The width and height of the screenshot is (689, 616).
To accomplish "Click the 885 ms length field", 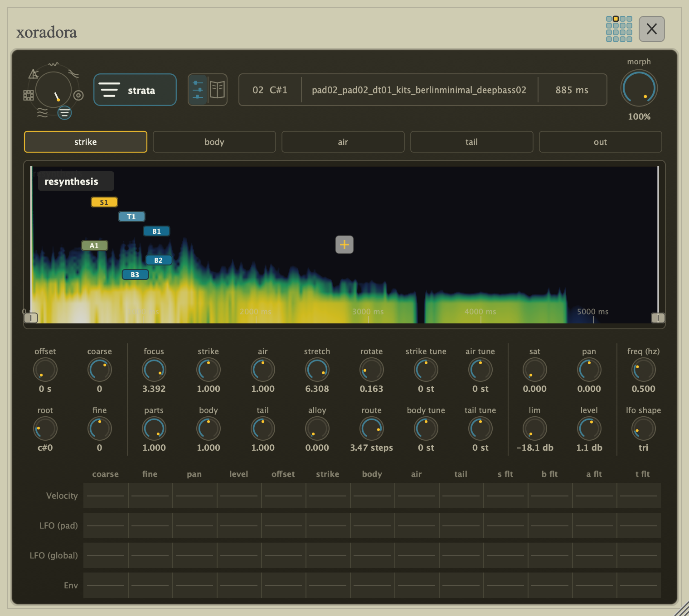I will (x=572, y=90).
